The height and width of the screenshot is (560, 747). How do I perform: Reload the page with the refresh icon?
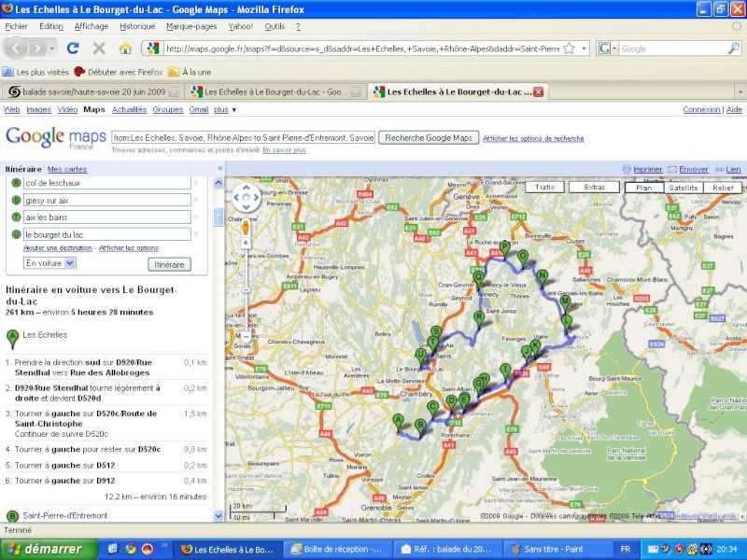coord(73,49)
